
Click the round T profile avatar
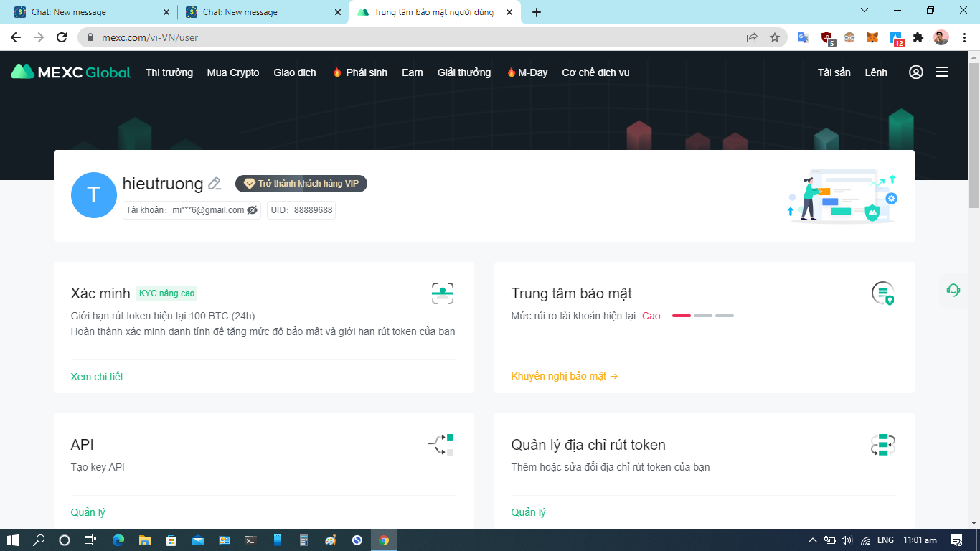[94, 195]
